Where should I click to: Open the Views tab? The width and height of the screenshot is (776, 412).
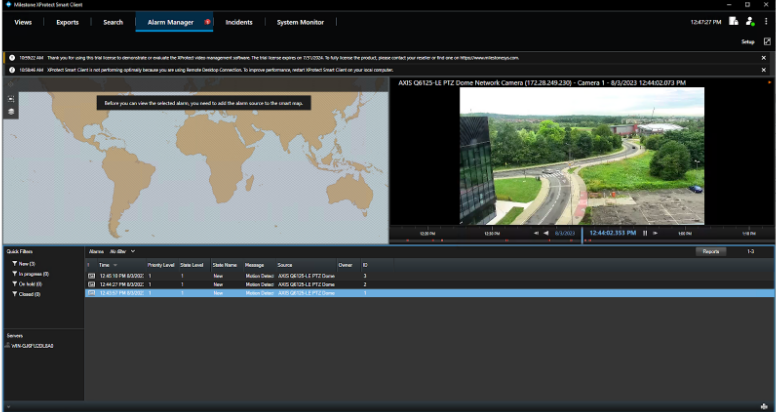(23, 22)
